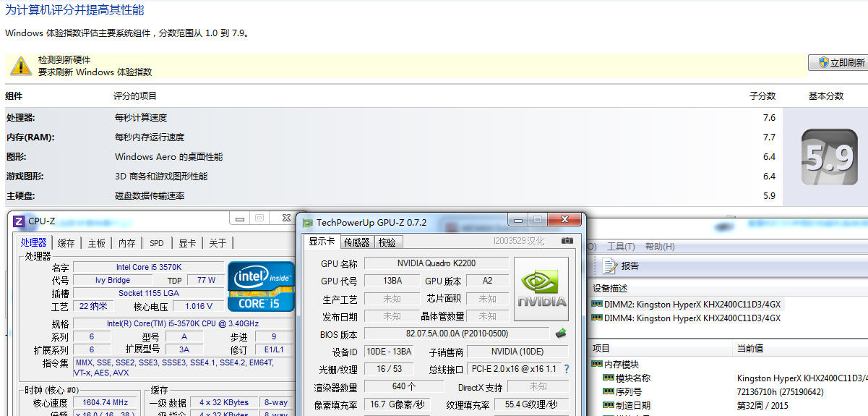
Task: Click the bus interface field PCI-E 2.0x16
Action: point(513,369)
